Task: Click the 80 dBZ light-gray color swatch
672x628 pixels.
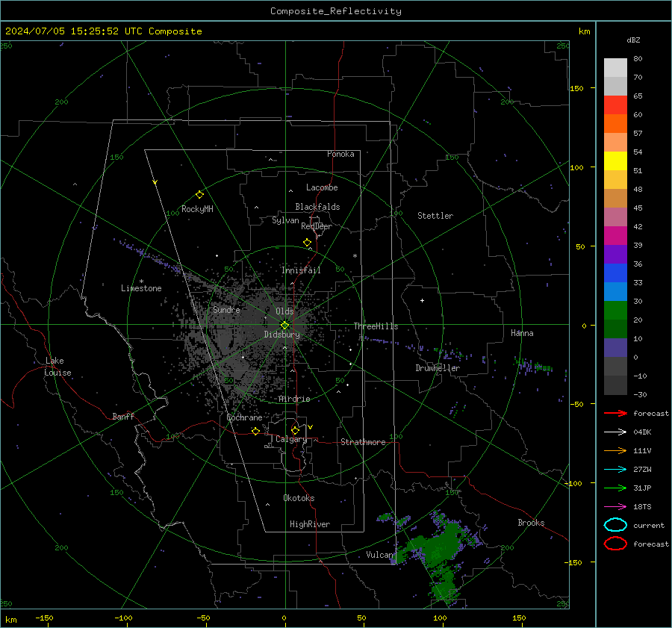Action: [615, 67]
